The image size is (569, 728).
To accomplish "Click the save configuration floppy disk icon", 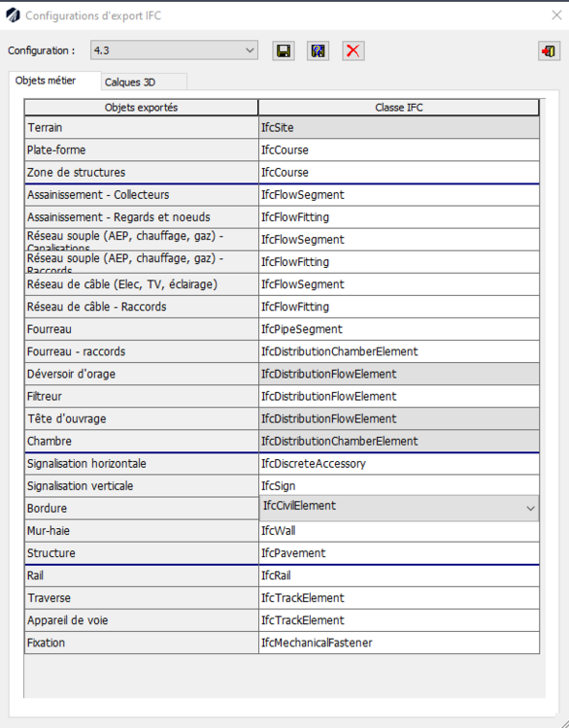I will (284, 50).
